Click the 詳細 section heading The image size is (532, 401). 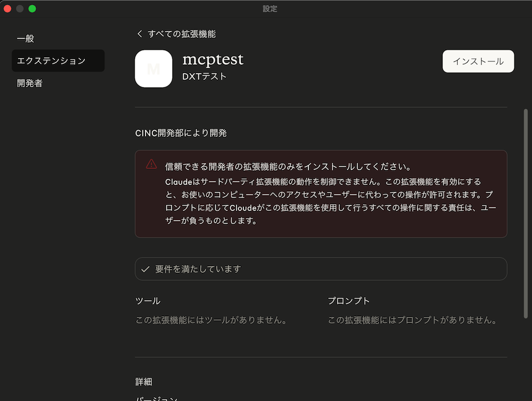144,382
